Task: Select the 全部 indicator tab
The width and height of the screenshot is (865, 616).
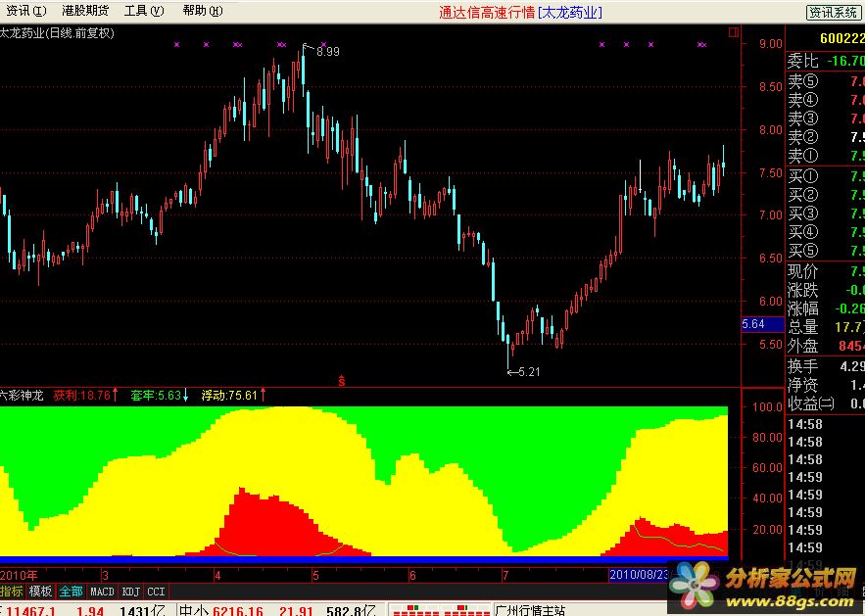Action: click(x=71, y=592)
